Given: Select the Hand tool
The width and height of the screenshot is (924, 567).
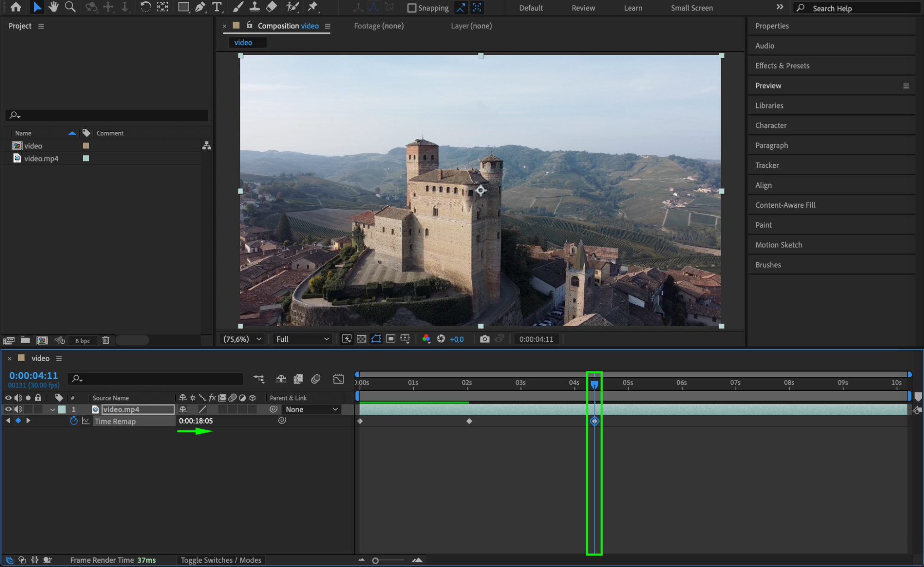Looking at the screenshot, I should 54,7.
